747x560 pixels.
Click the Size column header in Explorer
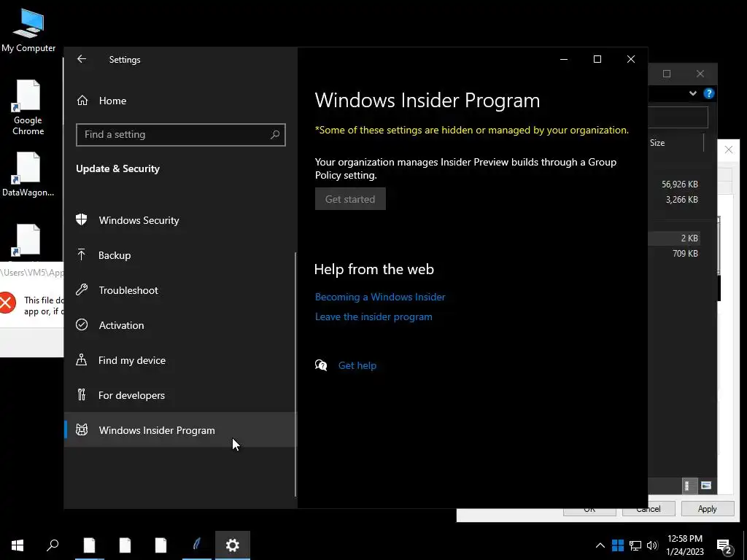tap(657, 142)
